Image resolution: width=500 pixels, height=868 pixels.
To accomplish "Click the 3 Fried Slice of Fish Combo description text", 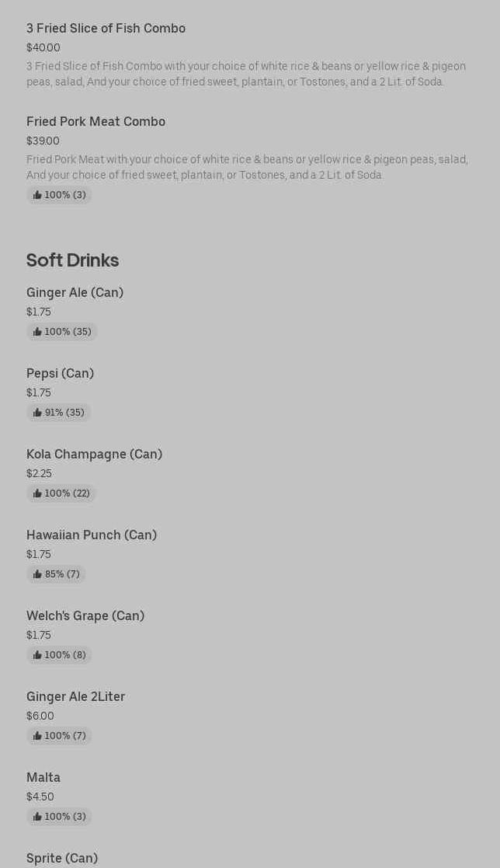I will coord(245,74).
